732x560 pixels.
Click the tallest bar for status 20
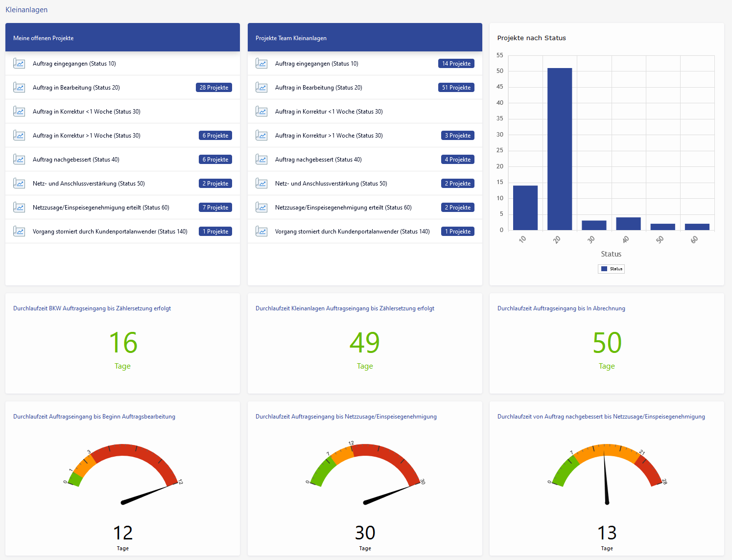coord(560,149)
